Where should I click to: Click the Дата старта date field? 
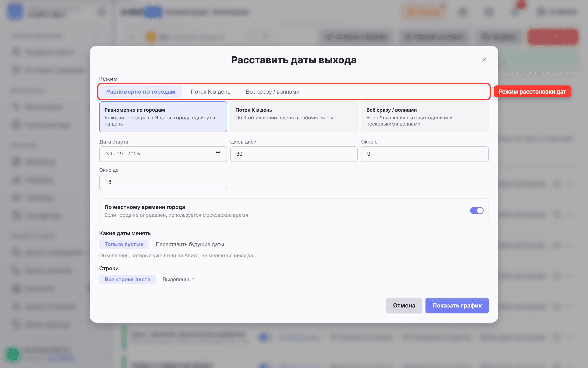pyautogui.click(x=163, y=154)
